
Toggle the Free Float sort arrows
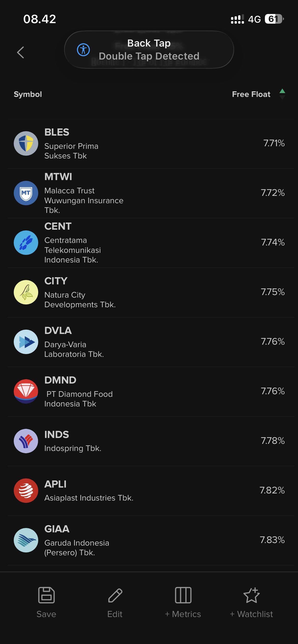[x=282, y=94]
